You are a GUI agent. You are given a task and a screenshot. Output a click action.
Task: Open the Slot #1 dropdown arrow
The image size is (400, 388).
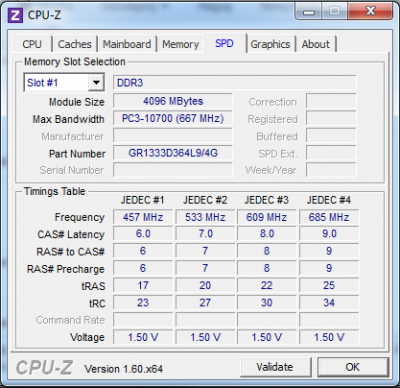point(96,82)
